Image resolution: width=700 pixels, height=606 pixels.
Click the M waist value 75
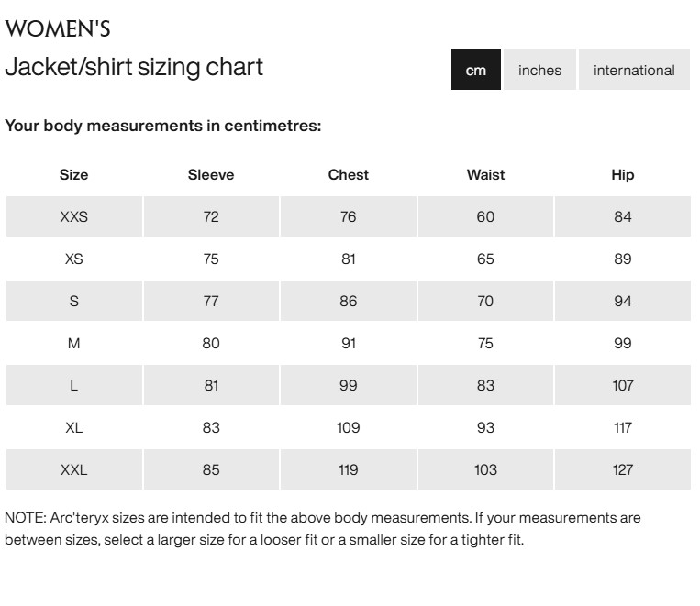point(485,344)
